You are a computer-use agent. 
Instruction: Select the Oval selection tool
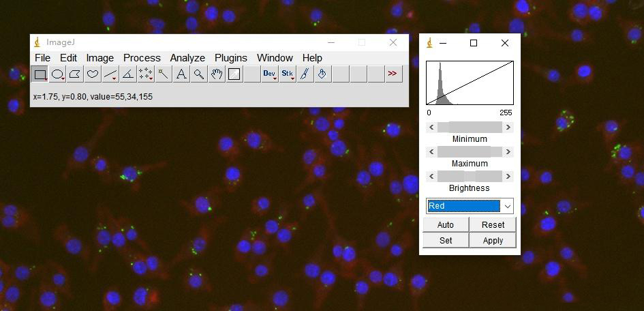pyautogui.click(x=58, y=74)
